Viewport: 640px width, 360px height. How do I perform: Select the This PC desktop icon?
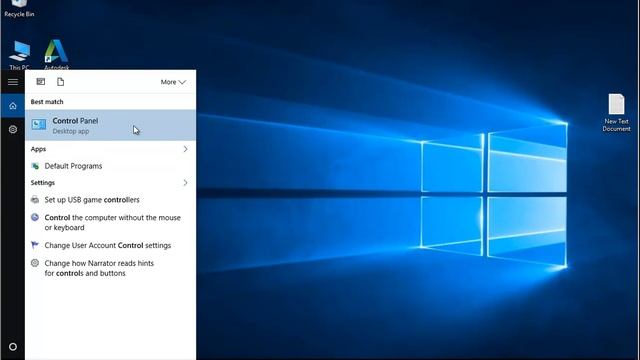(x=19, y=56)
